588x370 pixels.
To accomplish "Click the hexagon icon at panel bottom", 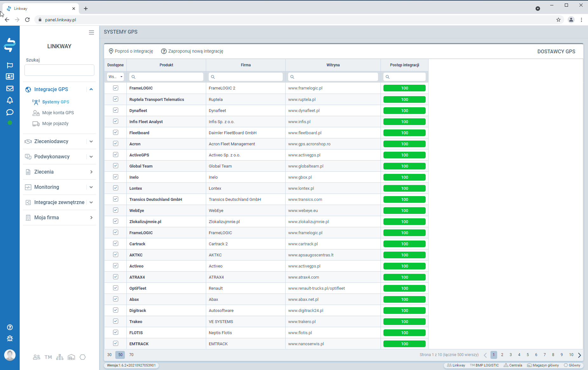I will (83, 357).
